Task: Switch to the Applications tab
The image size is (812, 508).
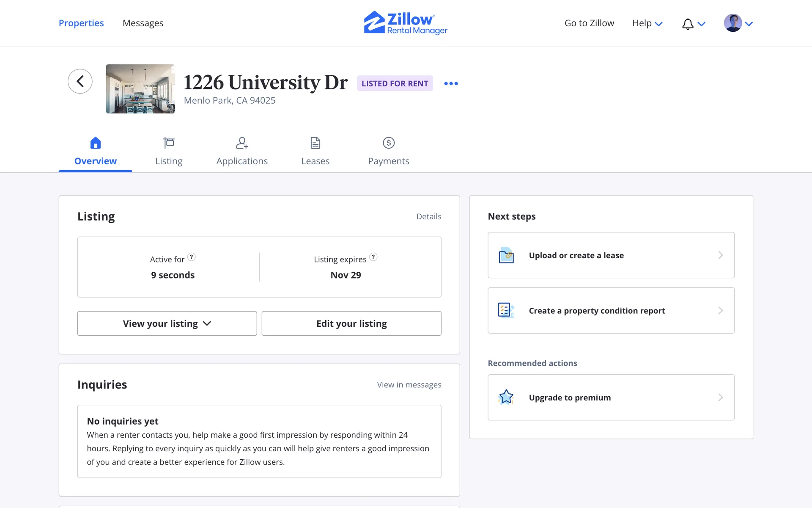Action: 242,152
